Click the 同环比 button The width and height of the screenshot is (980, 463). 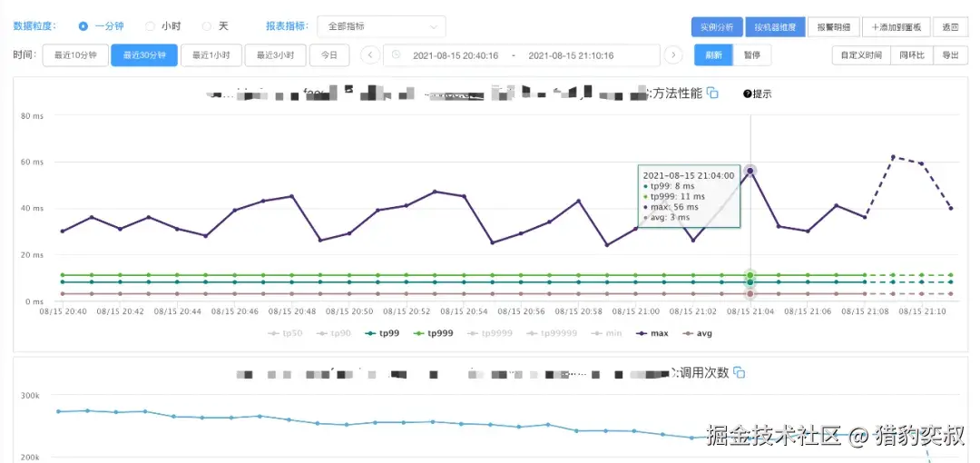click(912, 55)
